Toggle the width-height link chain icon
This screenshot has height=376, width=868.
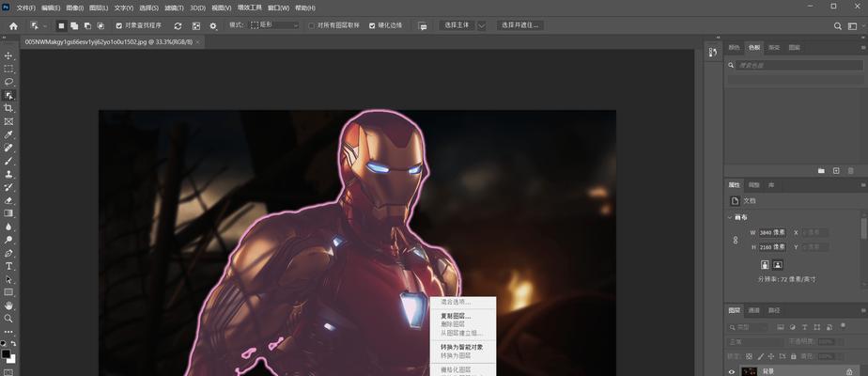pyautogui.click(x=736, y=240)
